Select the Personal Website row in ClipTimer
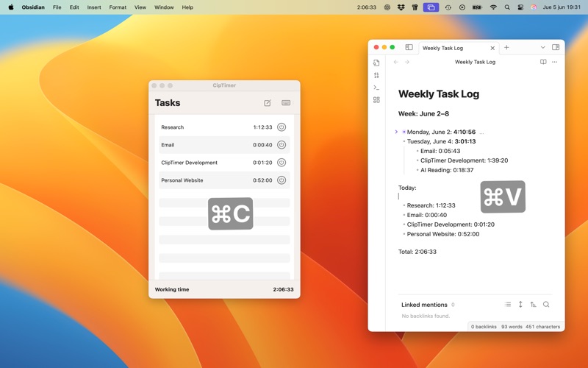This screenshot has height=368, width=588. click(x=224, y=180)
